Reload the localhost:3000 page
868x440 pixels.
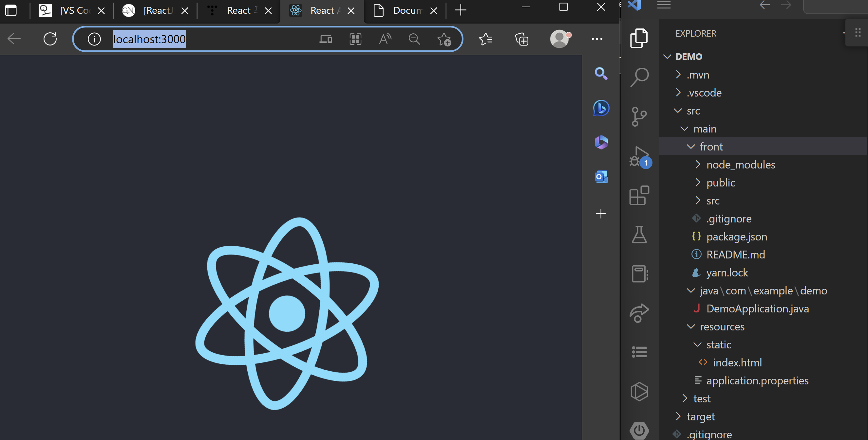tap(50, 39)
